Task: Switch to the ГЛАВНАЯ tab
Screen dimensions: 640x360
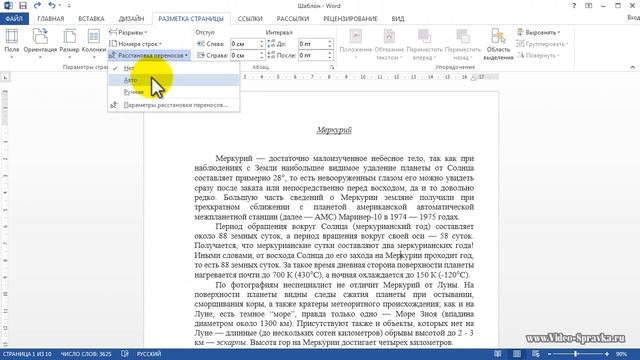Action: pyautogui.click(x=51, y=19)
